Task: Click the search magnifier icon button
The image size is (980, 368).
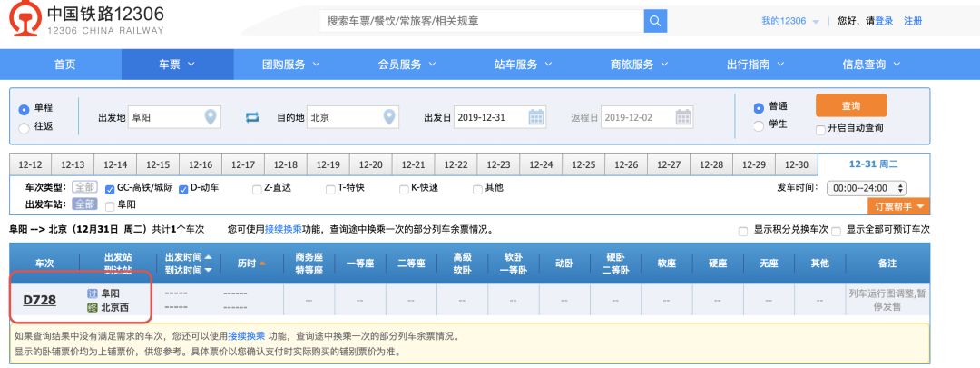Action: click(655, 21)
